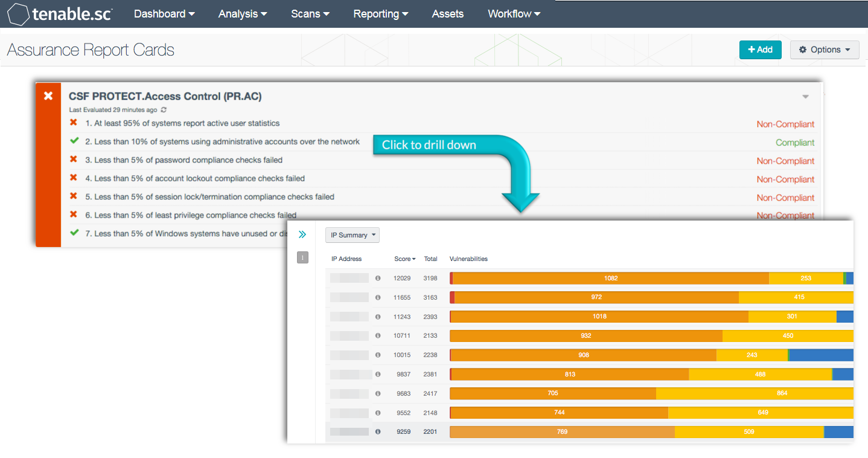
Task: Click orange bar segment showing 908
Action: [584, 355]
